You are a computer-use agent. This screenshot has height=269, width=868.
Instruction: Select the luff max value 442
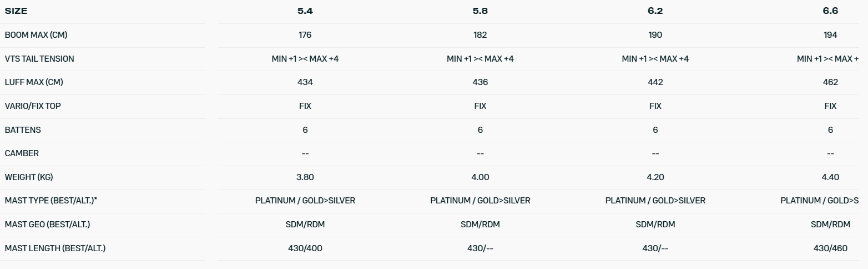655,82
